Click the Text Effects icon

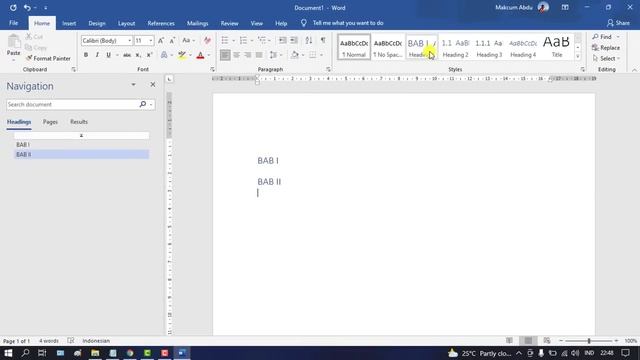pos(164,55)
